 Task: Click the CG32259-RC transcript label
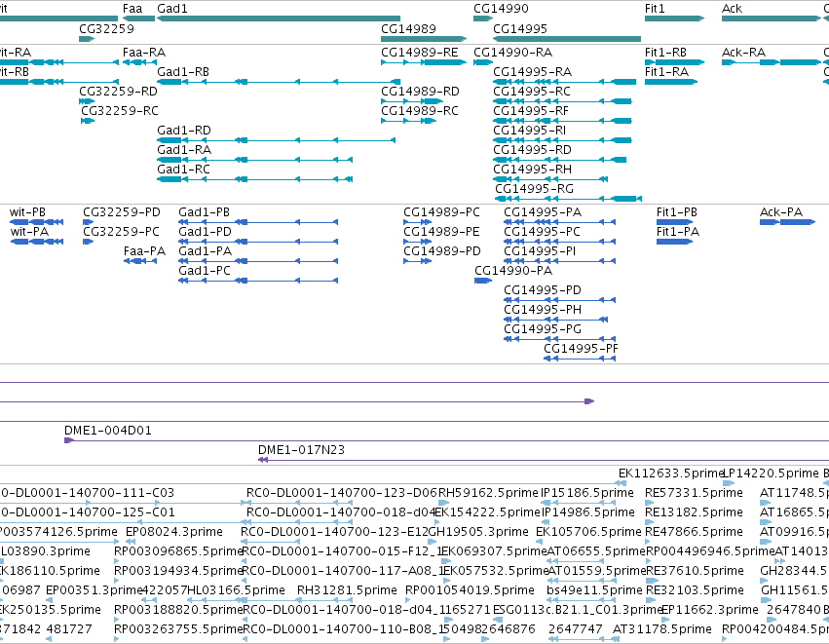pyautogui.click(x=120, y=111)
